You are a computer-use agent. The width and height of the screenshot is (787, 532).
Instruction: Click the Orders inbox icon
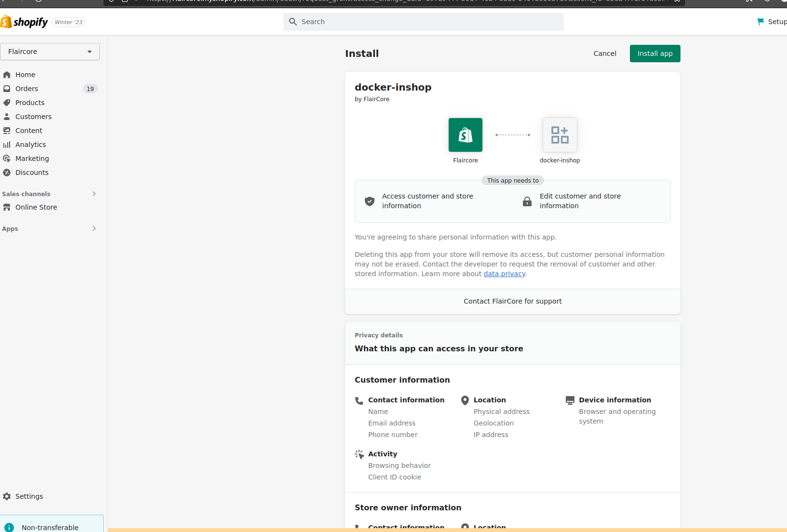[x=7, y=89]
